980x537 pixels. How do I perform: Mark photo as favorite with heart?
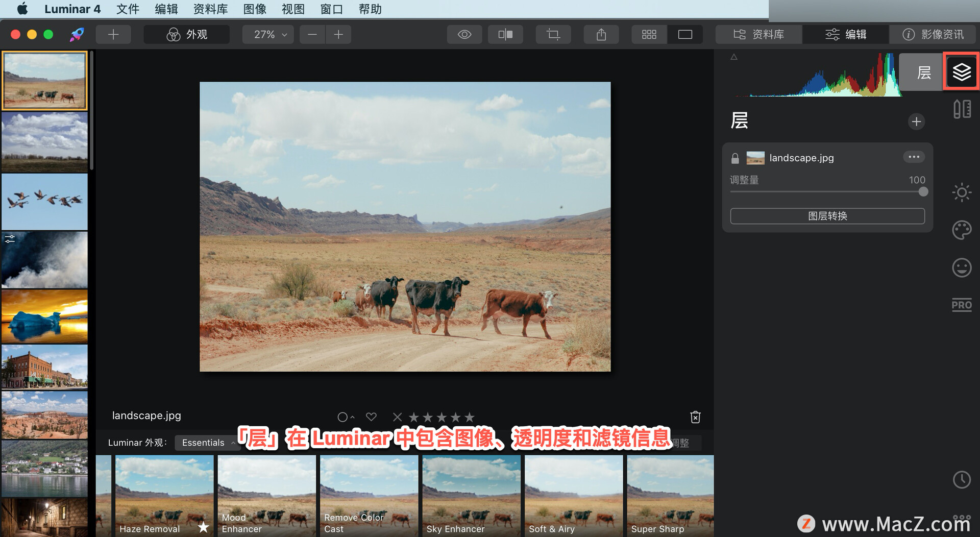pyautogui.click(x=371, y=417)
